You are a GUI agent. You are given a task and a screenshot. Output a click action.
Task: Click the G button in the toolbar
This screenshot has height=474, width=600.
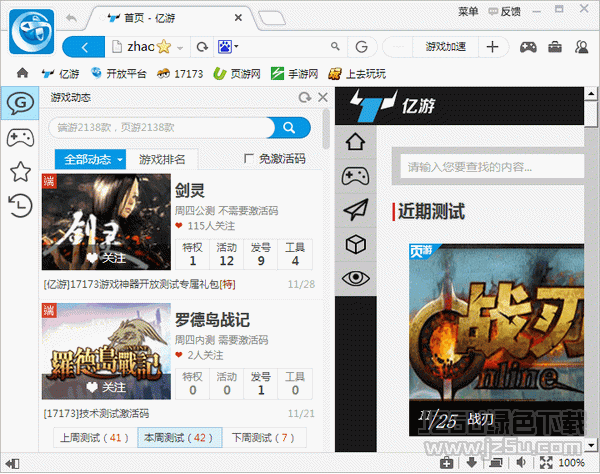pos(362,47)
